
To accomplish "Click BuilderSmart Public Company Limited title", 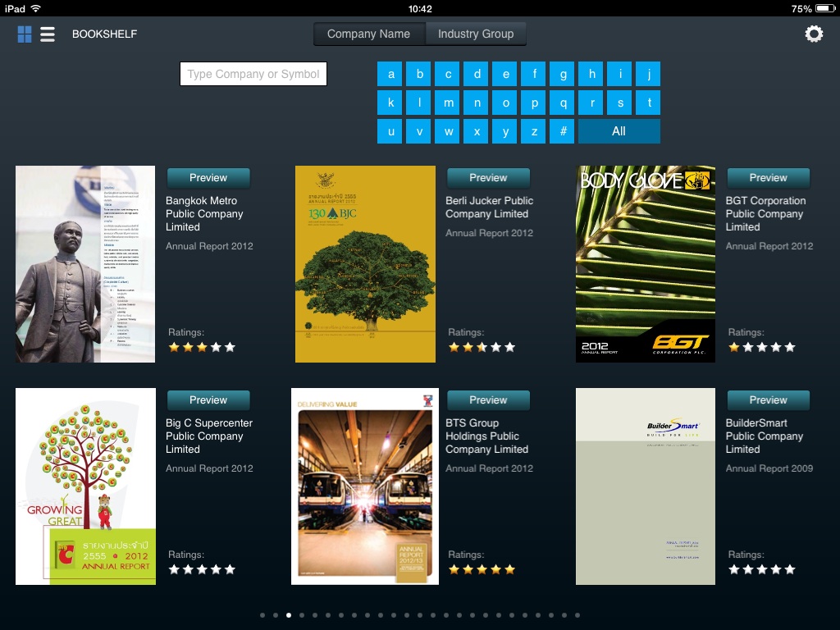I will (765, 436).
